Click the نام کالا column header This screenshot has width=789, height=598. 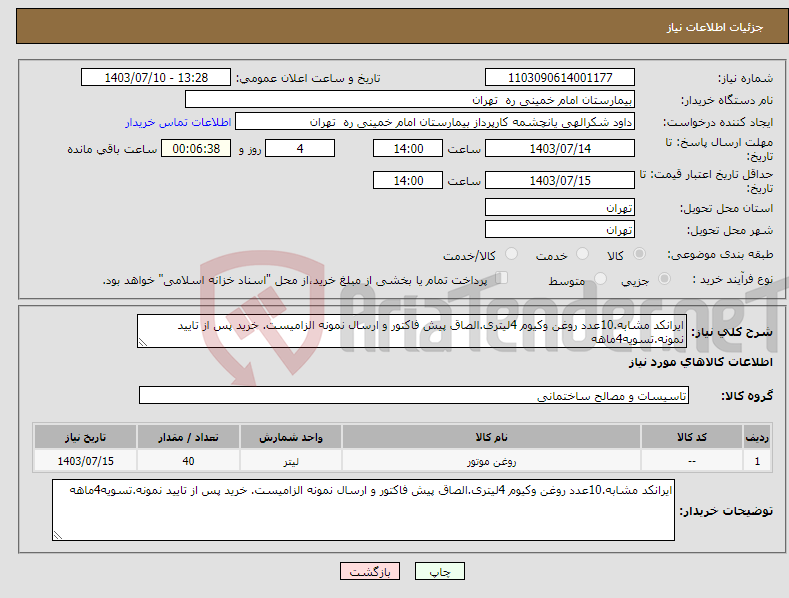pos(491,437)
